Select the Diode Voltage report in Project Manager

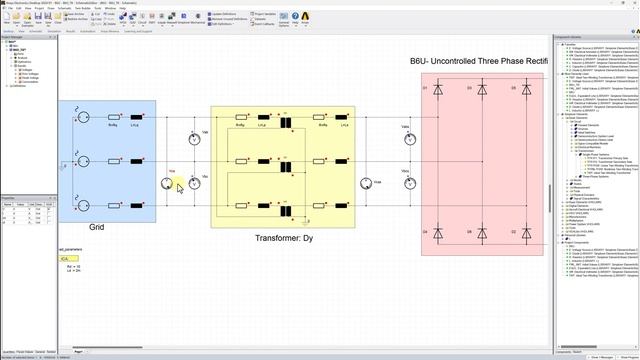[30, 78]
